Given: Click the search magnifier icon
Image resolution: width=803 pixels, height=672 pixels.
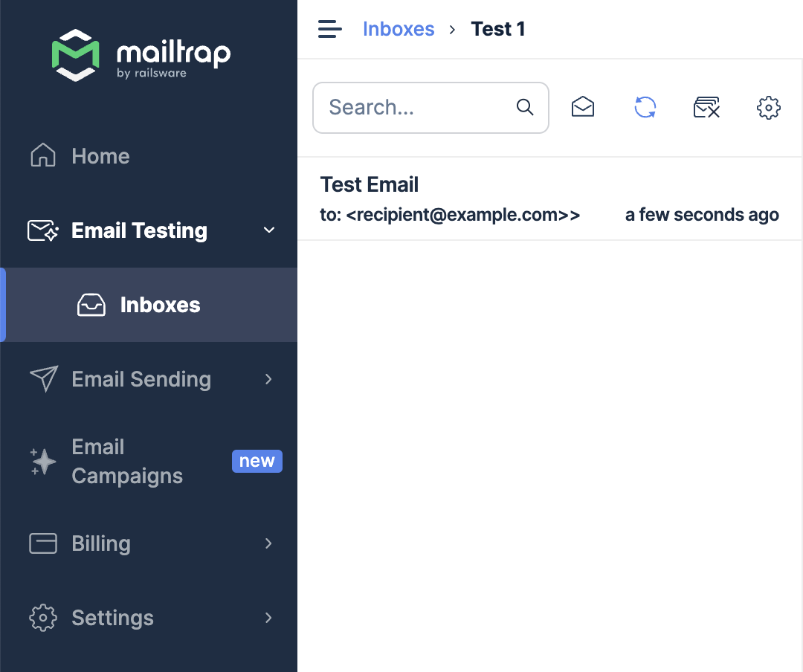Looking at the screenshot, I should coord(525,108).
